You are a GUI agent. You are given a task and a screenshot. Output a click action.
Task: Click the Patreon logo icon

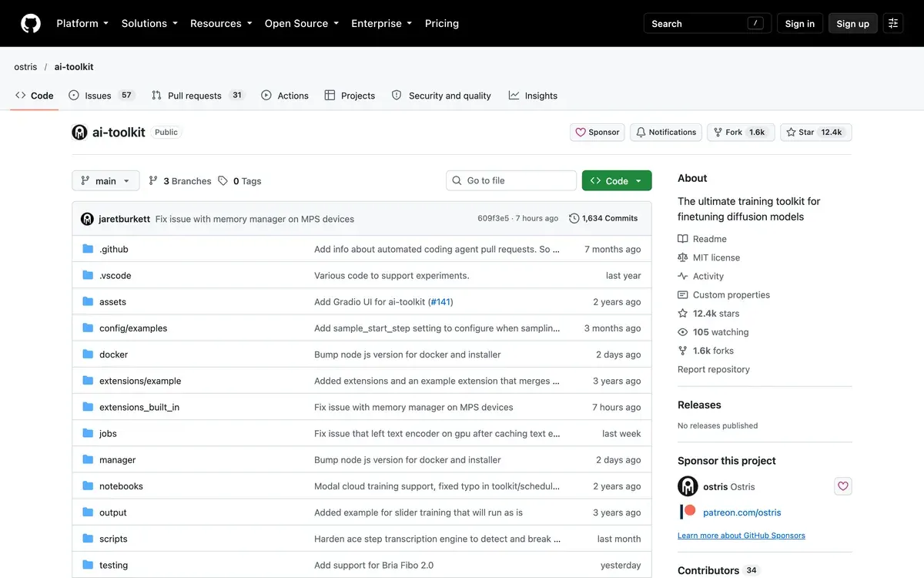tap(688, 512)
